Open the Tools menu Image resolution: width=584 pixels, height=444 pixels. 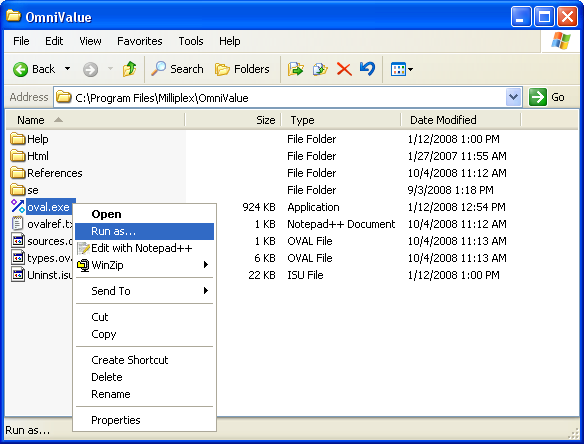click(191, 41)
